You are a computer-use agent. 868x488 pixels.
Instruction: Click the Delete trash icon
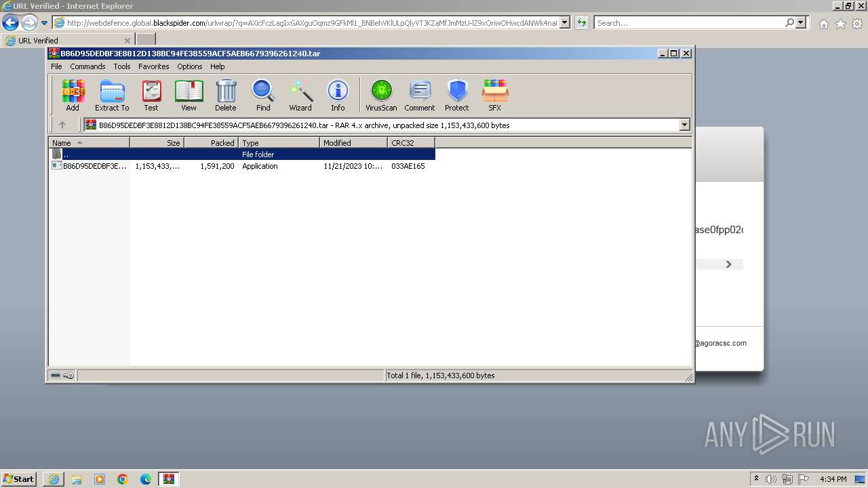226,96
